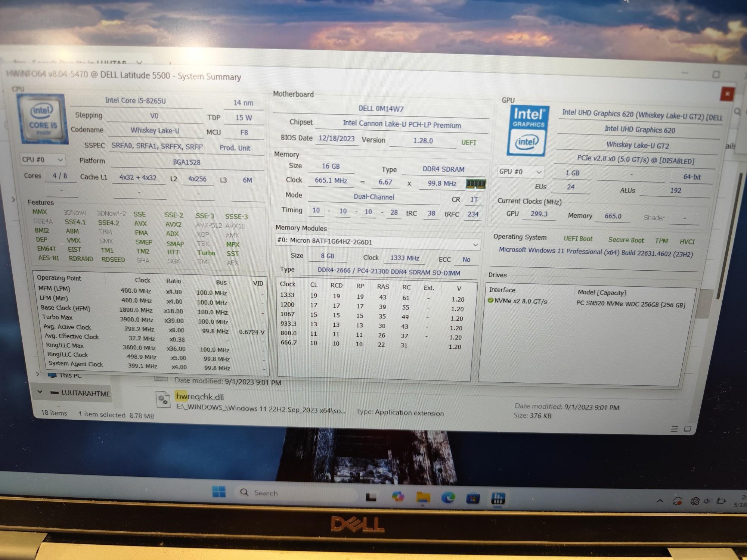
Task: Open File Explorer from the taskbar
Action: [x=423, y=497]
